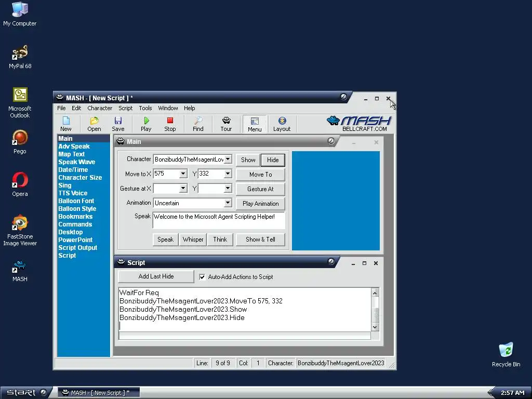The image size is (532, 399).
Task: Click the MASH Bellcraft.com logo
Action: (x=359, y=124)
